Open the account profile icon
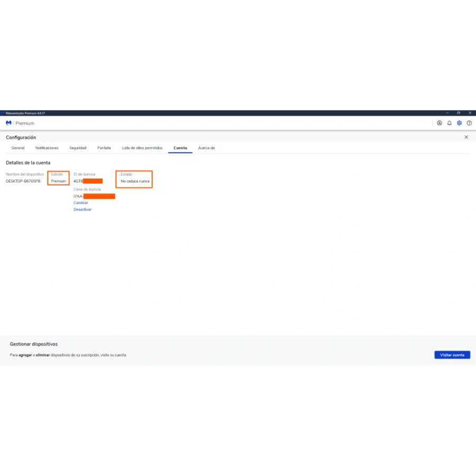The width and height of the screenshot is (476, 476). [x=439, y=123]
